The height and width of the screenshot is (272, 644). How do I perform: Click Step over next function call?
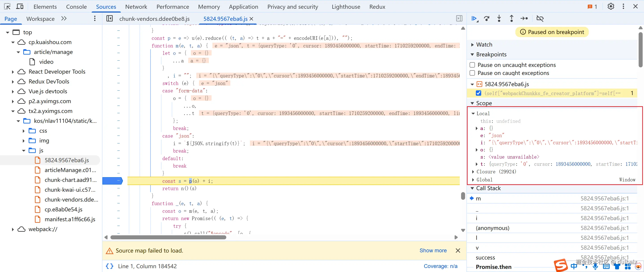487,19
